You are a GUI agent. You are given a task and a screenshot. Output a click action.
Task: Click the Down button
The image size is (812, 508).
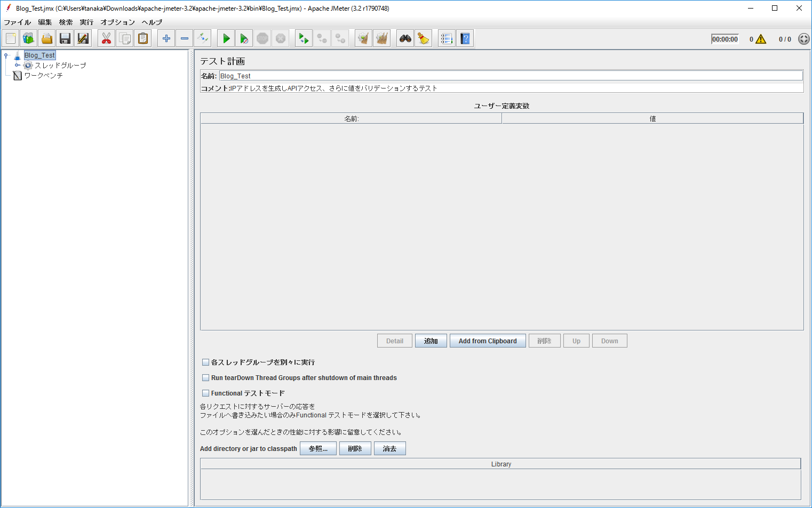pos(610,341)
